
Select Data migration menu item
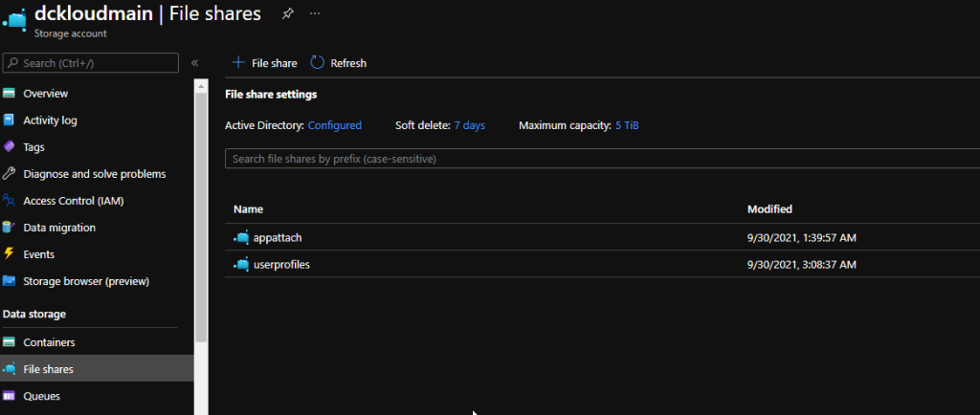tap(59, 228)
